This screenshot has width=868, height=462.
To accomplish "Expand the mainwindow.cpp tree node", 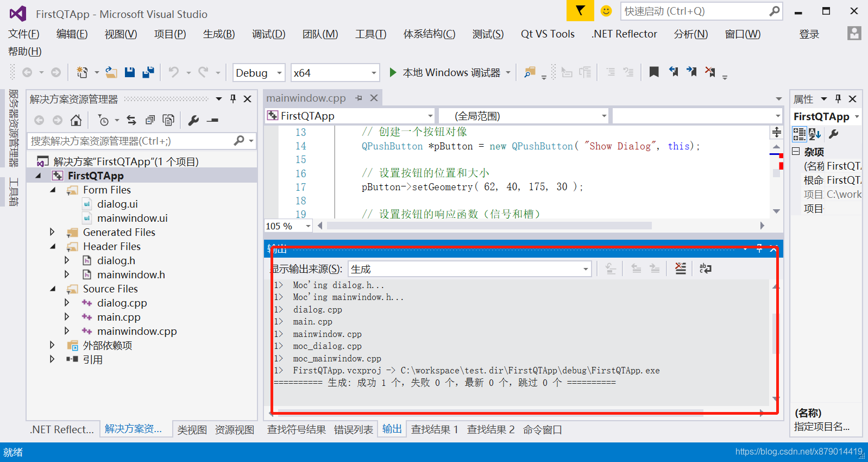I will [x=67, y=331].
